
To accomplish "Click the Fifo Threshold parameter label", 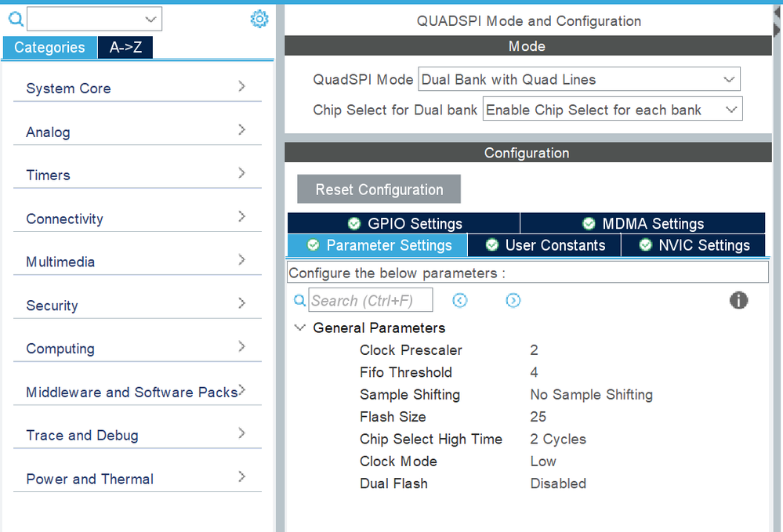I will (406, 372).
